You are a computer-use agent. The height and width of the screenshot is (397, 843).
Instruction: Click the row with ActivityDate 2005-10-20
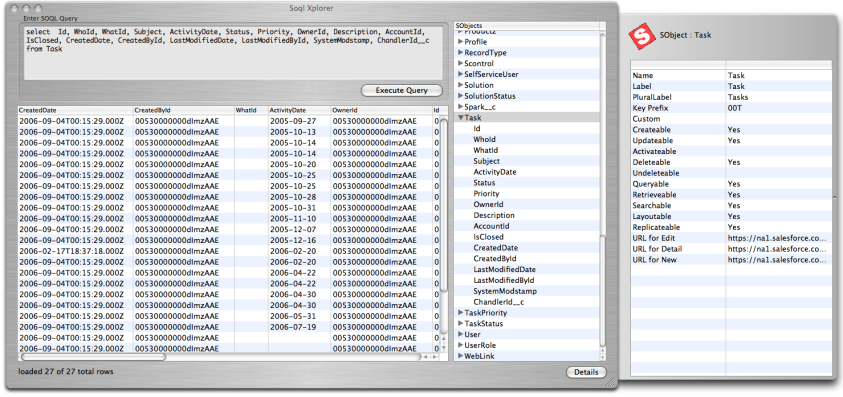point(229,164)
